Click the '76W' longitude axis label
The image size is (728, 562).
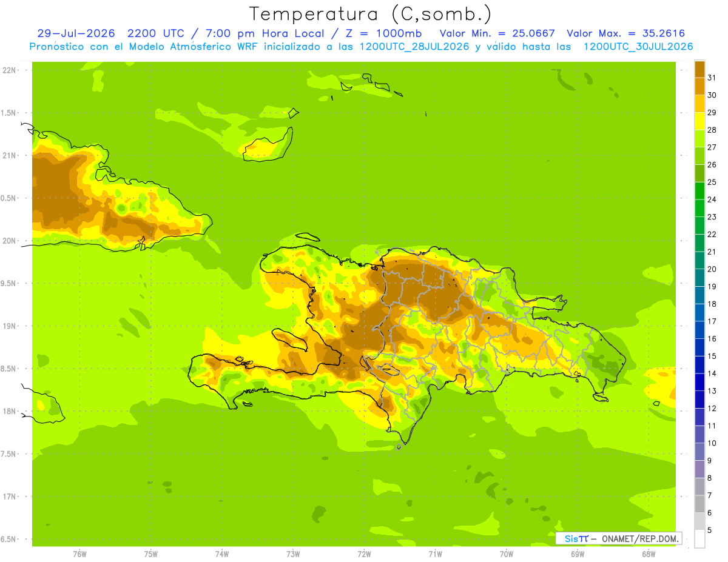79,554
